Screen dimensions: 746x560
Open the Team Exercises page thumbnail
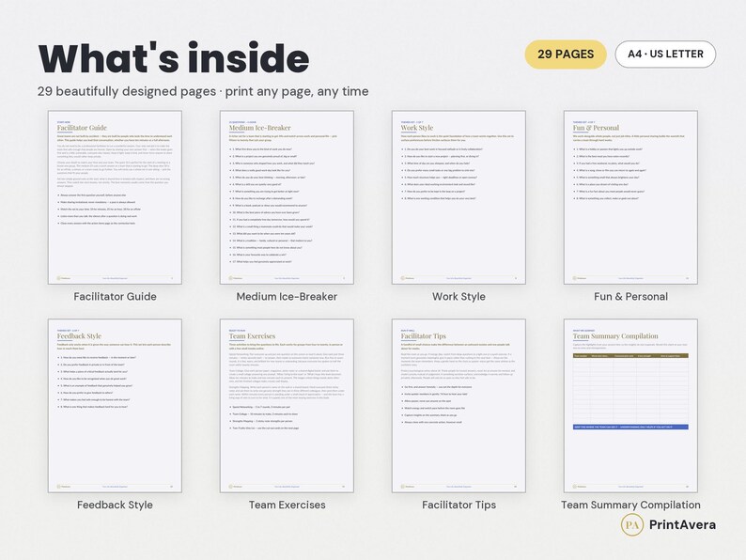pos(287,406)
